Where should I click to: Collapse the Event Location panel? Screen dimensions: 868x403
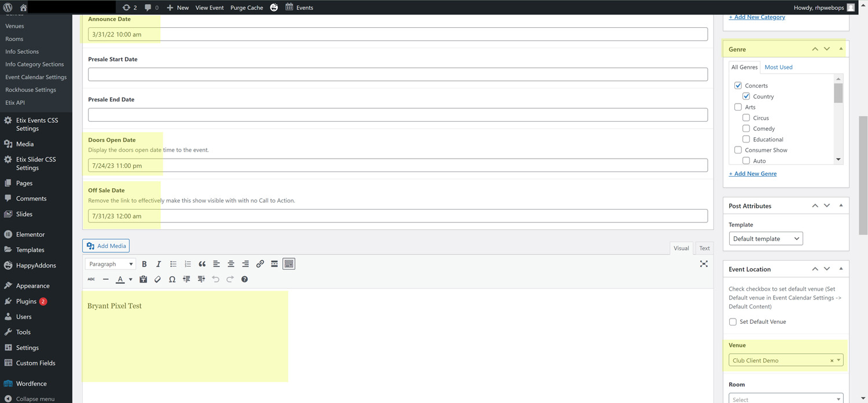pos(841,269)
